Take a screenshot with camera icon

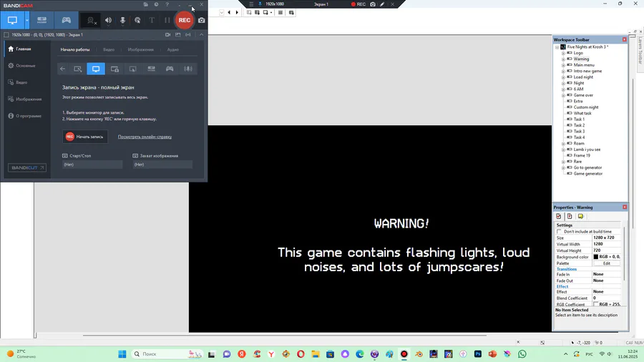202,20
